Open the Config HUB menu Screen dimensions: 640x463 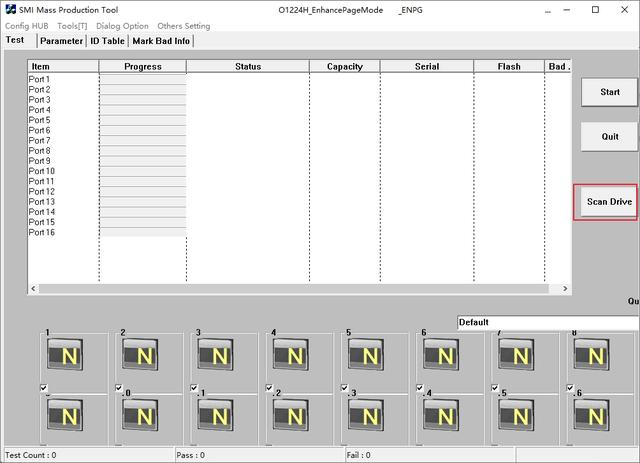pyautogui.click(x=27, y=26)
